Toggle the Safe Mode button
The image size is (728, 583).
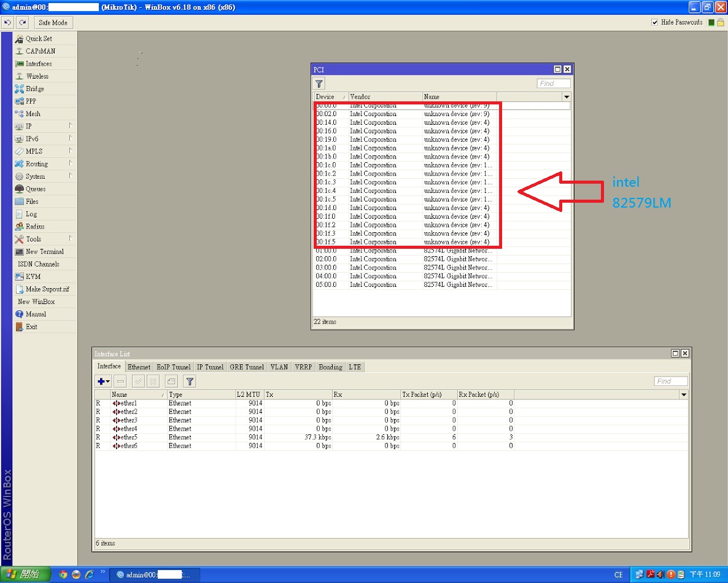53,22
